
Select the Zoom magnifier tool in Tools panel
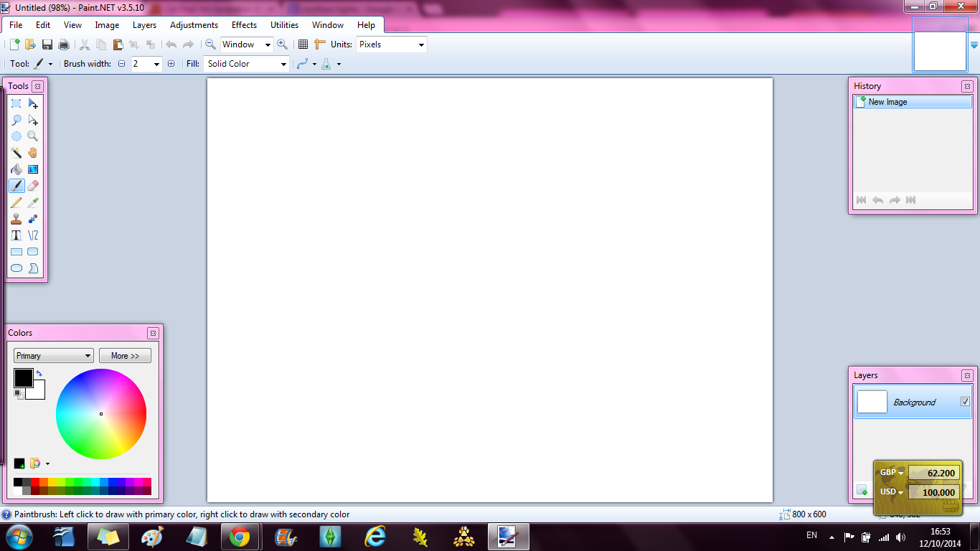click(33, 136)
